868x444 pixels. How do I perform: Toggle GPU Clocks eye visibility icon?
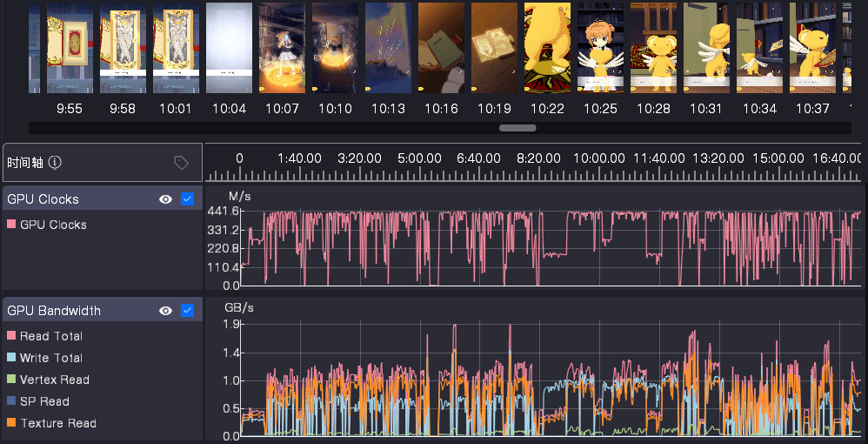(x=165, y=199)
